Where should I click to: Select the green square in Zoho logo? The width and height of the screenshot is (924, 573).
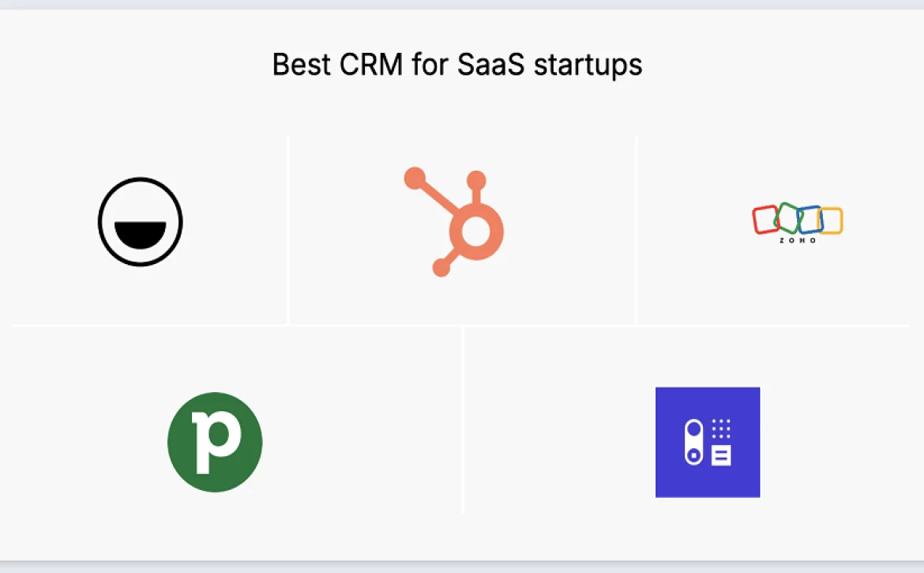click(788, 217)
